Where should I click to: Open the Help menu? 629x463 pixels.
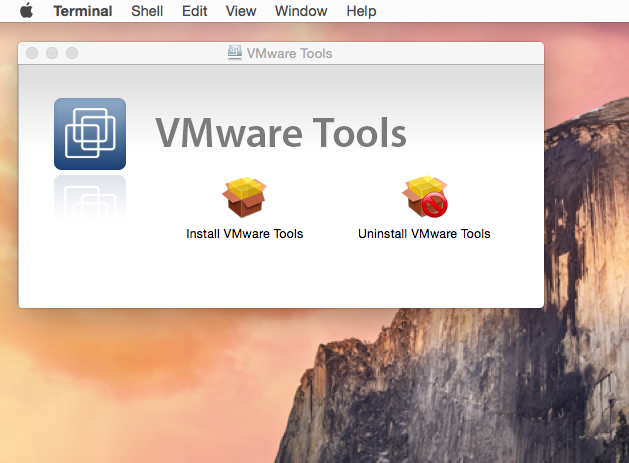[361, 11]
